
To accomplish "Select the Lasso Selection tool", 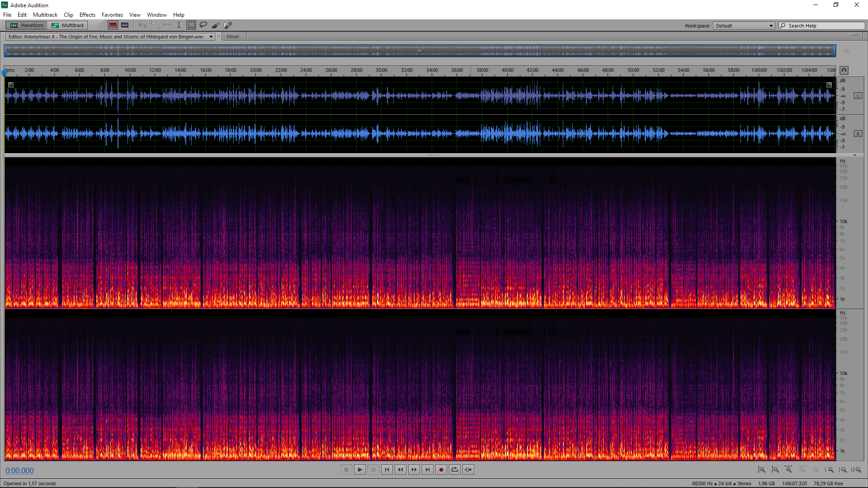I will point(203,25).
